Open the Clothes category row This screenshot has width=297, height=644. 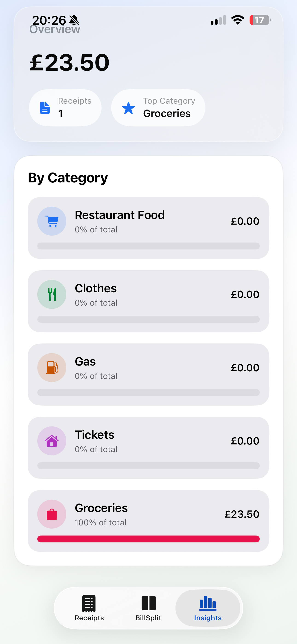click(x=148, y=301)
